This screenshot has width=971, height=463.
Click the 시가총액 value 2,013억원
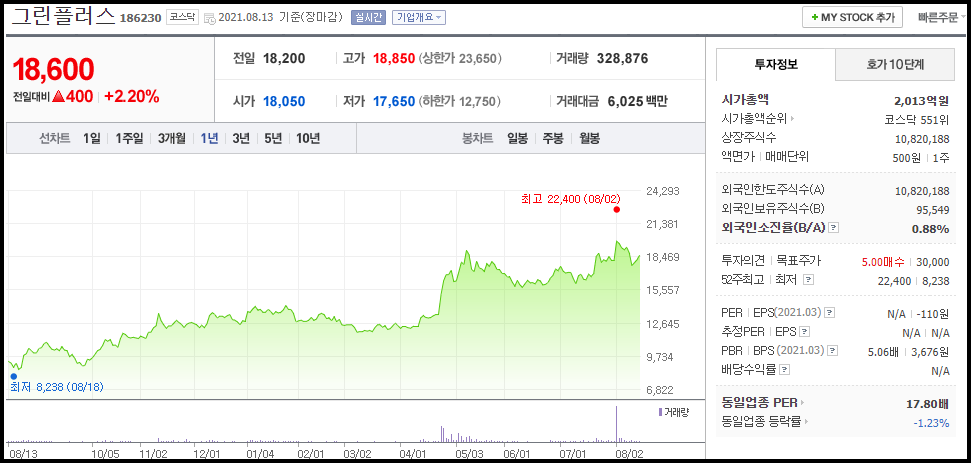921,101
